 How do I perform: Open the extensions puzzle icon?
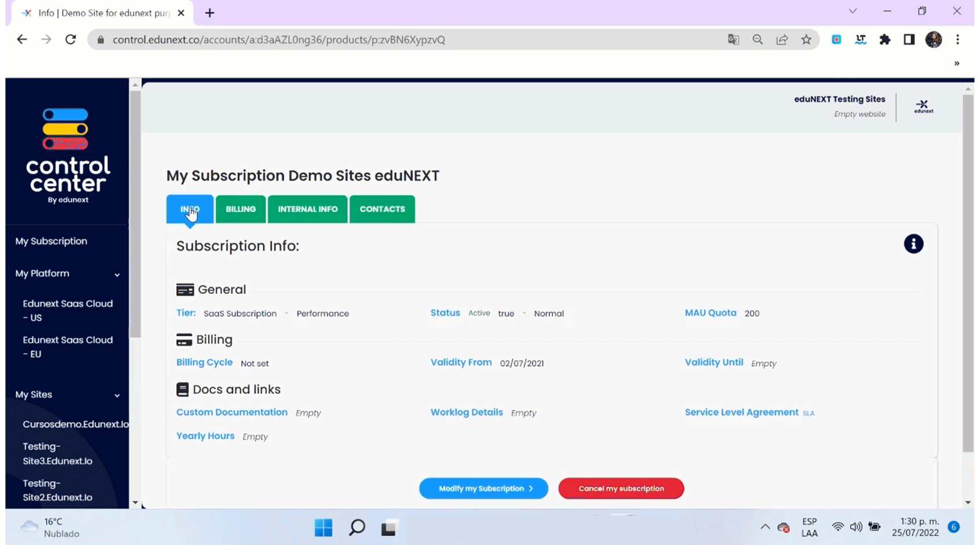(x=885, y=39)
